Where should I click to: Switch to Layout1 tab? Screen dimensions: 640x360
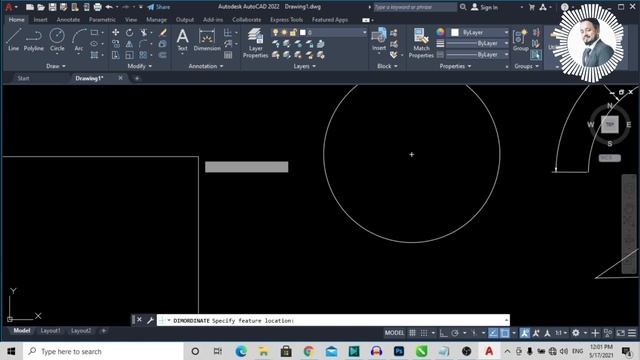click(x=50, y=331)
